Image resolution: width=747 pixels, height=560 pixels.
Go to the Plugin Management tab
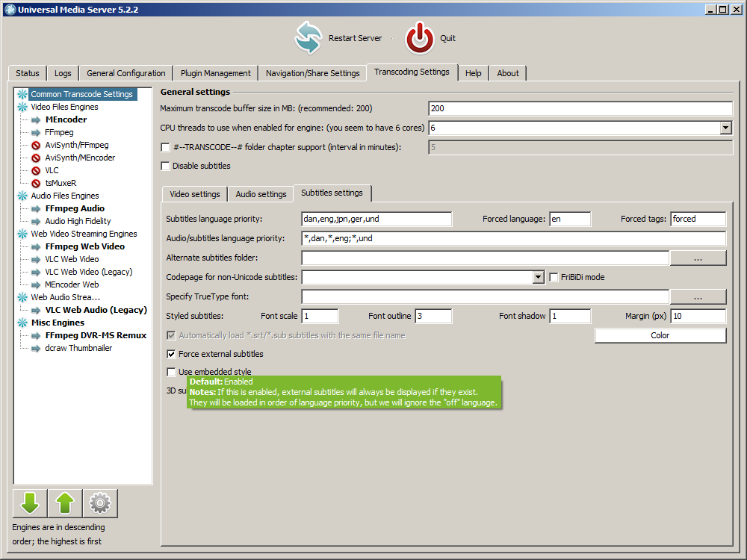click(215, 73)
